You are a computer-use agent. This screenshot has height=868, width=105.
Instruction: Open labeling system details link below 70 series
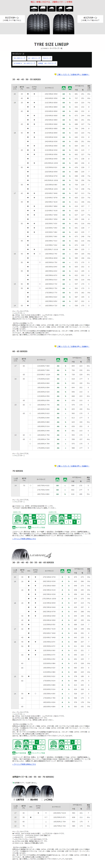pyautogui.click(x=24, y=539)
